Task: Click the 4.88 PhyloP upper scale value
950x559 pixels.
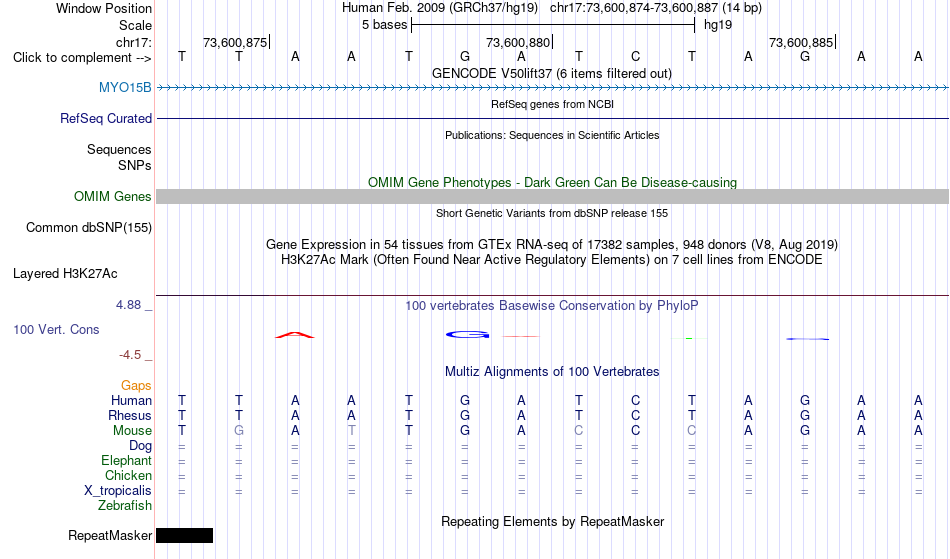Action: point(128,305)
